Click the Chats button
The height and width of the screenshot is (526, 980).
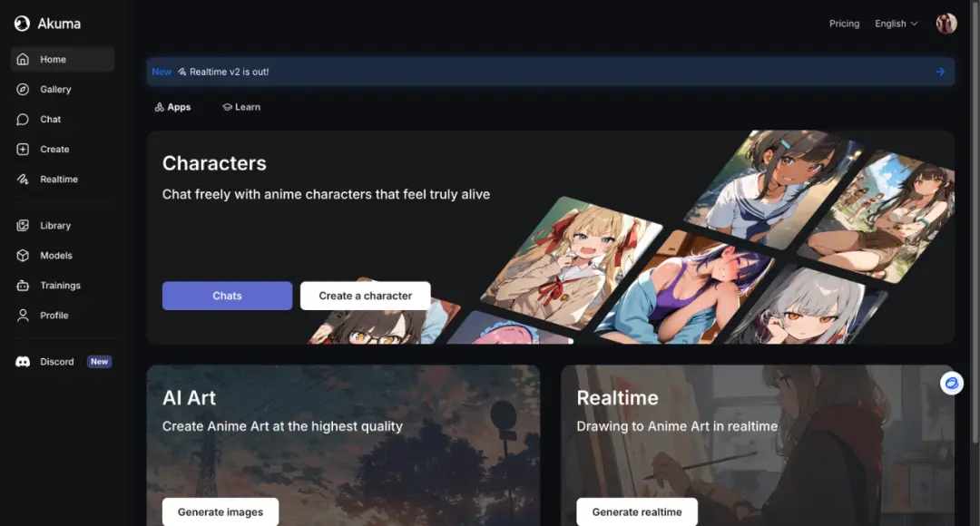[228, 297]
